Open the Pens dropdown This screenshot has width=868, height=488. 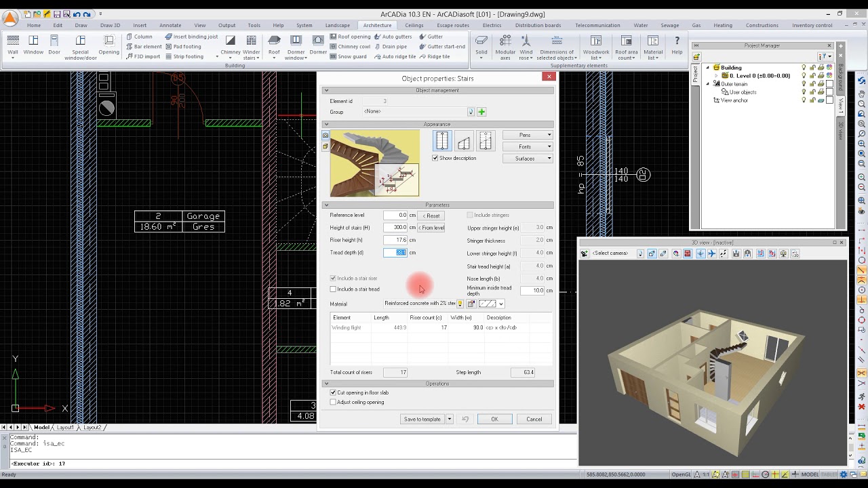(x=528, y=135)
